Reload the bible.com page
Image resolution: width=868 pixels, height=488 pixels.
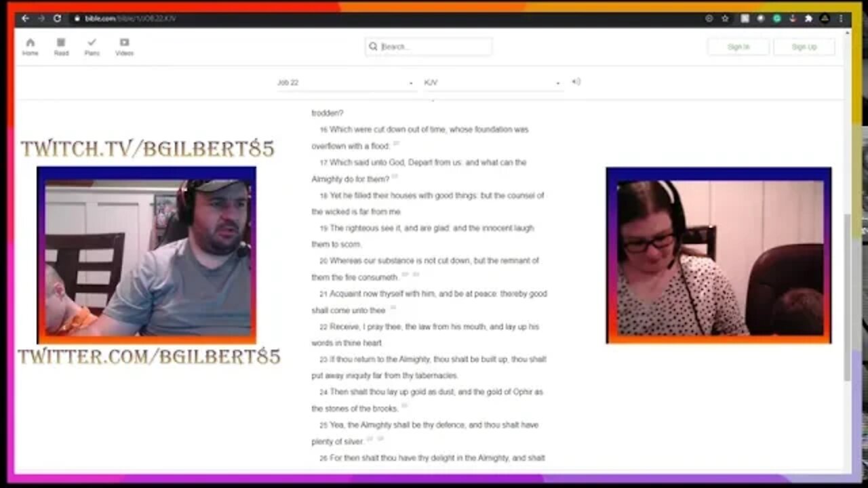(57, 18)
